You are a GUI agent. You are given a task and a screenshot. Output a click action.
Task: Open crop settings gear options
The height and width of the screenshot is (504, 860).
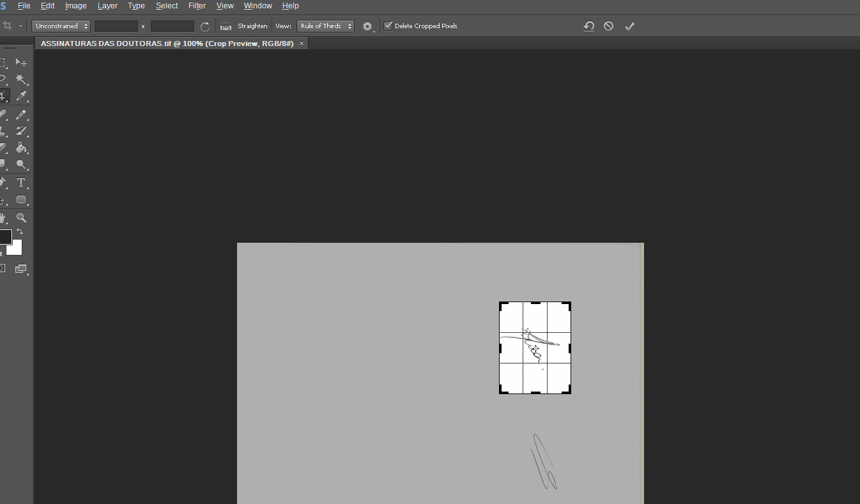pyautogui.click(x=367, y=26)
